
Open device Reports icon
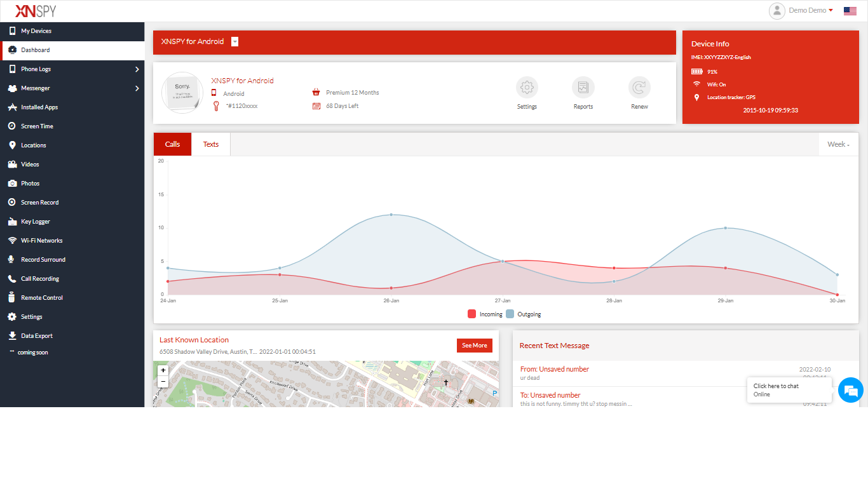(583, 88)
